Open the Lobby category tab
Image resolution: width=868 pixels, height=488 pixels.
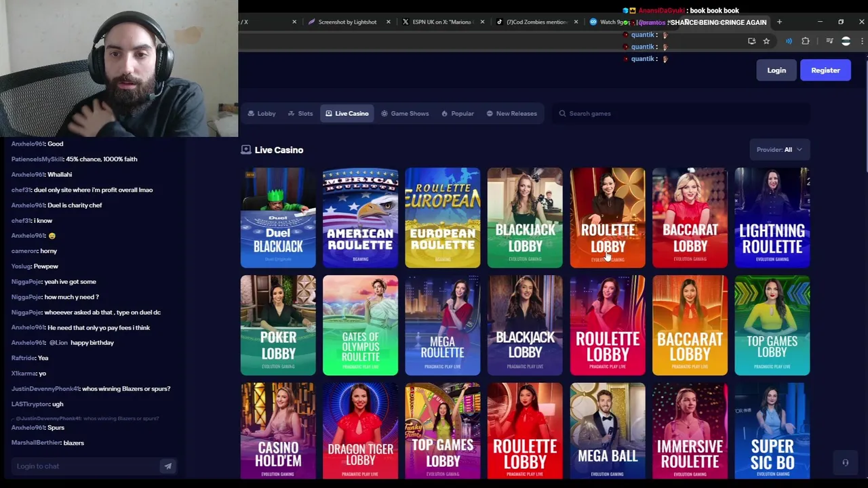click(262, 113)
